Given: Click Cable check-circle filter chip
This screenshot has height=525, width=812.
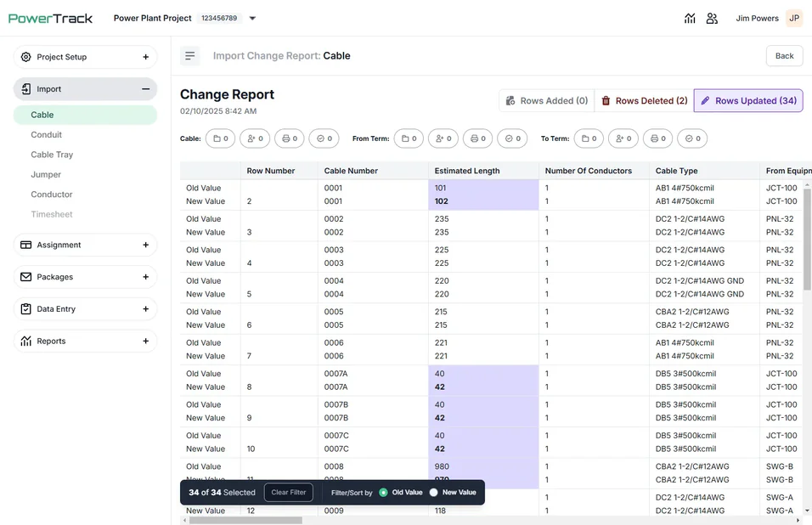Looking at the screenshot, I should click(x=324, y=138).
